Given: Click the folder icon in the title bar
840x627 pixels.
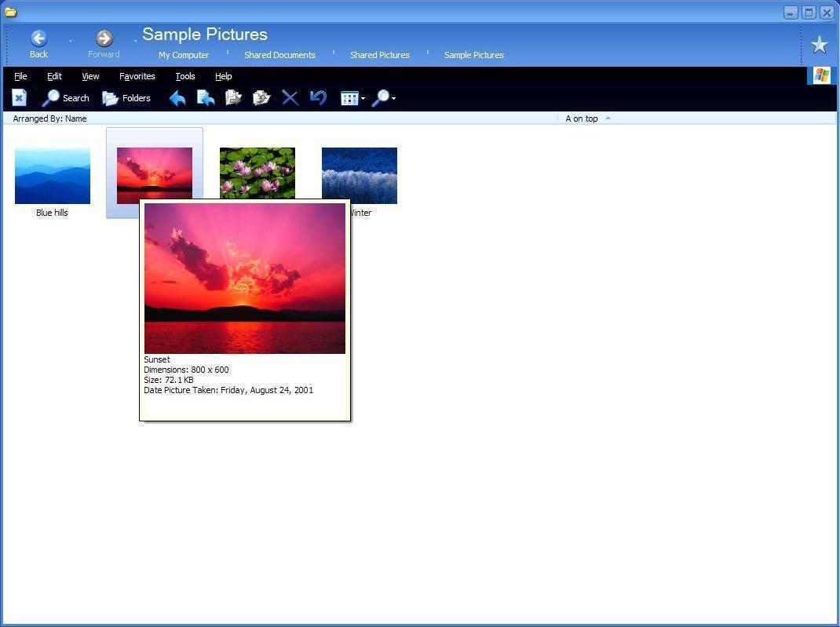Looking at the screenshot, I should [x=11, y=12].
